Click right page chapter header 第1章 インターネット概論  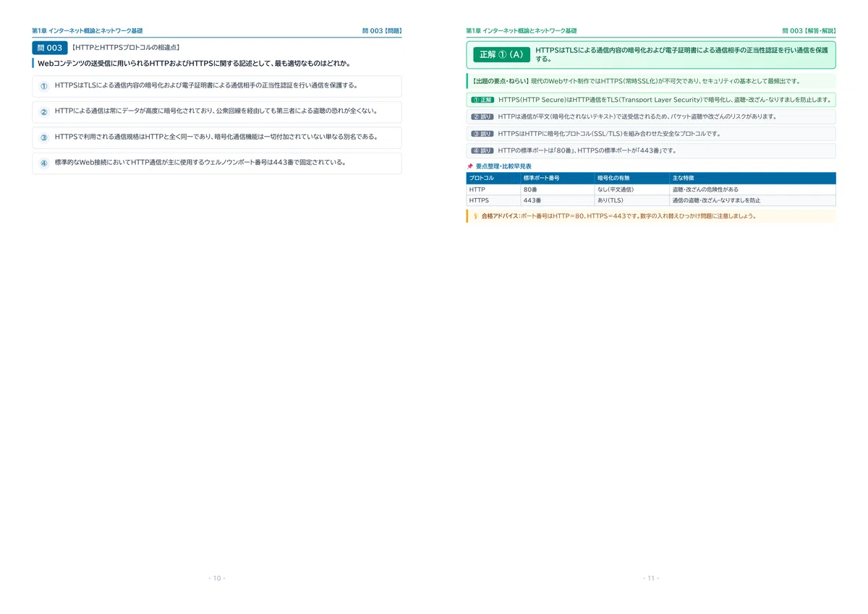pos(522,31)
